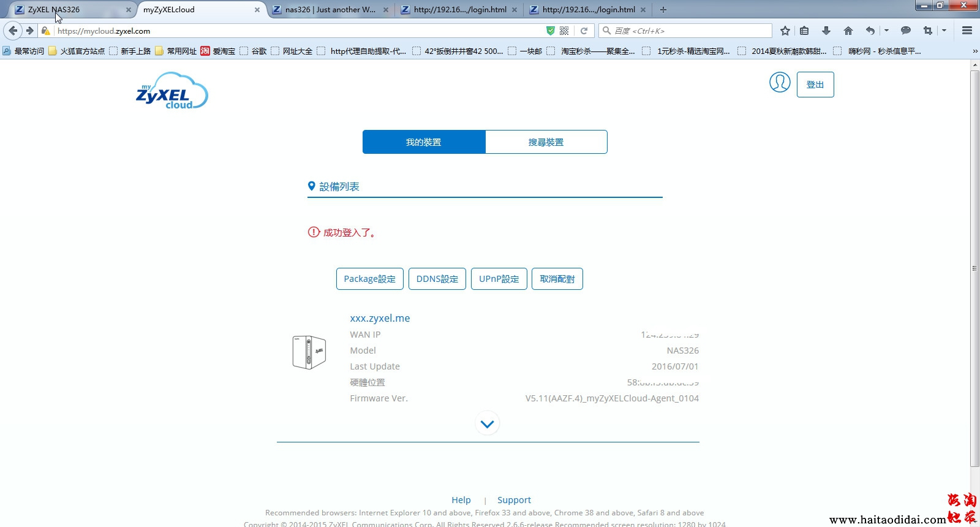Reload the page with the refresh icon
This screenshot has height=527, width=980.
584,31
